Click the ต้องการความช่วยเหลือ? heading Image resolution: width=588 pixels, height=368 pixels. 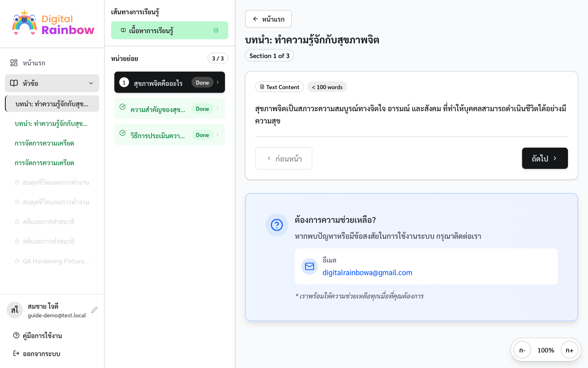335,220
